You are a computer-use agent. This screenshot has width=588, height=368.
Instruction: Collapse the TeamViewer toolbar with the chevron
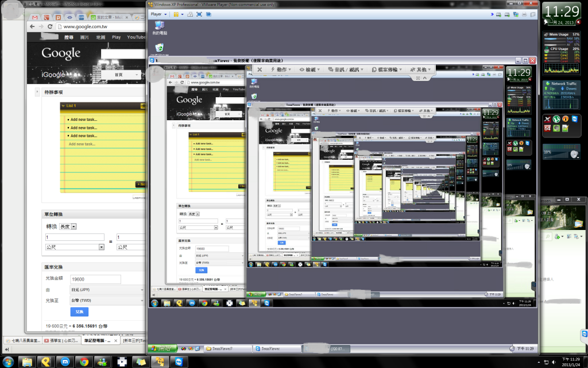point(425,78)
